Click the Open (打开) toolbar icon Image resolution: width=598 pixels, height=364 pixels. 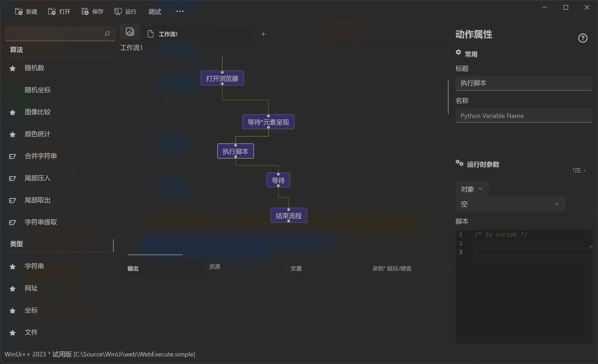coord(52,11)
